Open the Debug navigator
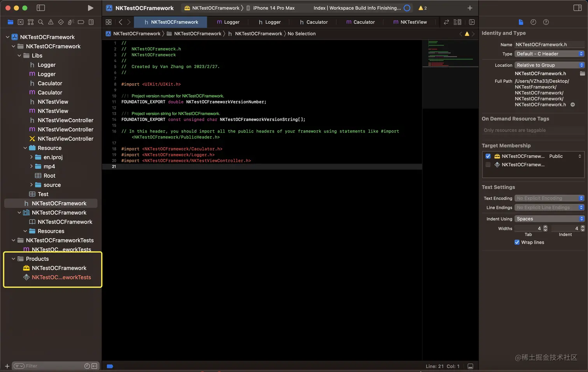The height and width of the screenshot is (372, 588). pos(71,22)
